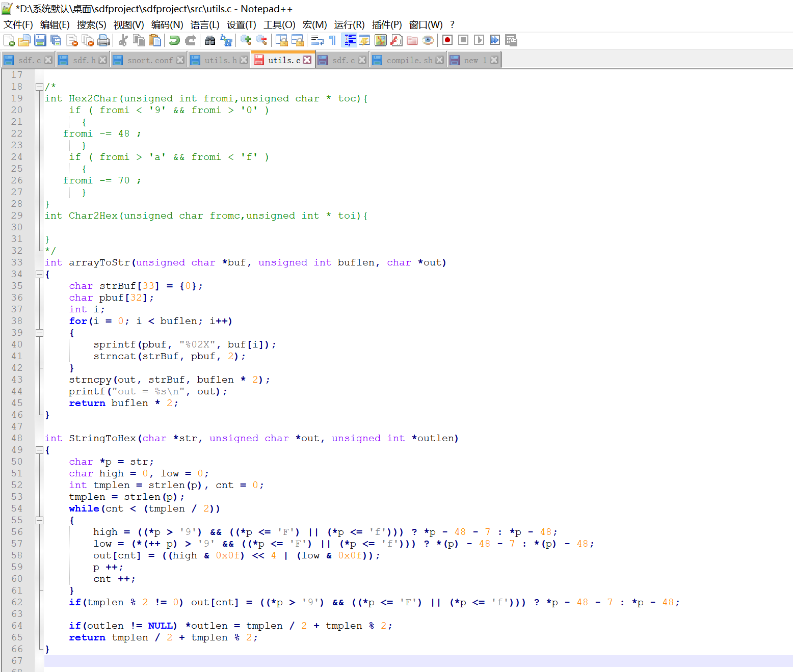Redo the edit using the Redo arrow icon
Screen dimensions: 793x672
click(x=190, y=40)
